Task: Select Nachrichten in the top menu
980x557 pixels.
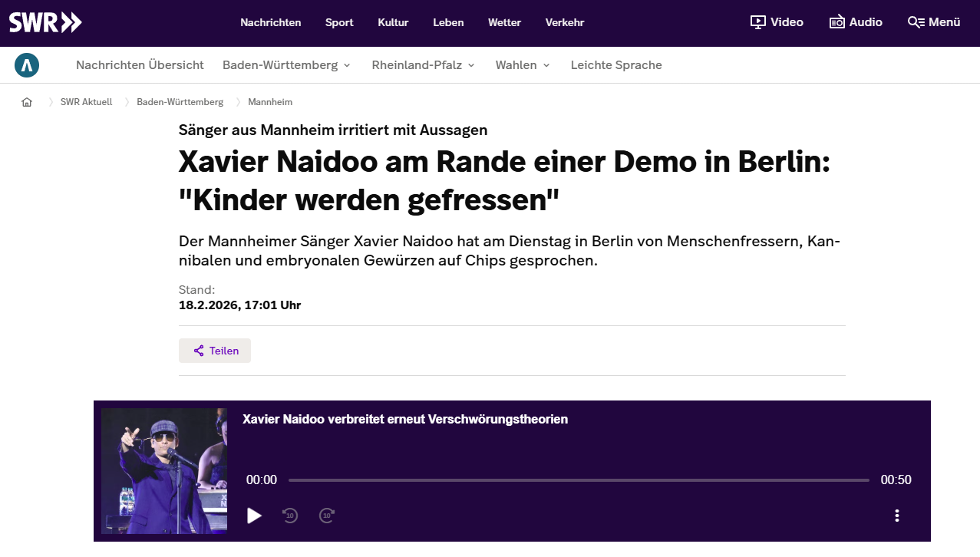Action: 270,22
